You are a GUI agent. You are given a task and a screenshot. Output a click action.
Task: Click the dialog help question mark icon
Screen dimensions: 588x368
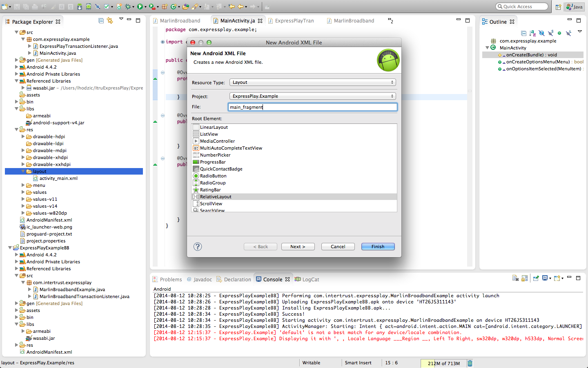click(x=198, y=247)
